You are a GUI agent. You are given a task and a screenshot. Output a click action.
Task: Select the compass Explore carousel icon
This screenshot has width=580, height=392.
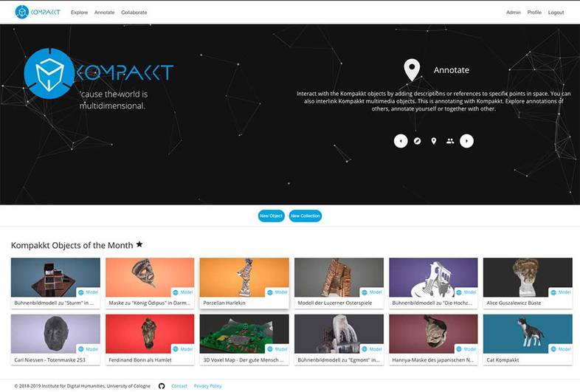point(417,141)
